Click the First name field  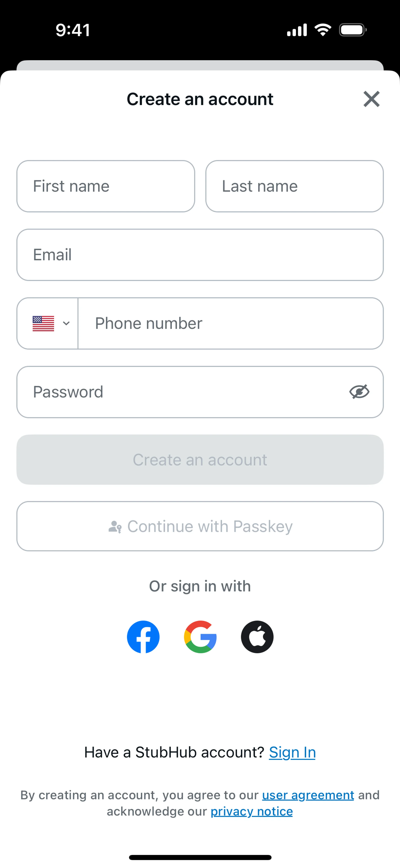(106, 186)
